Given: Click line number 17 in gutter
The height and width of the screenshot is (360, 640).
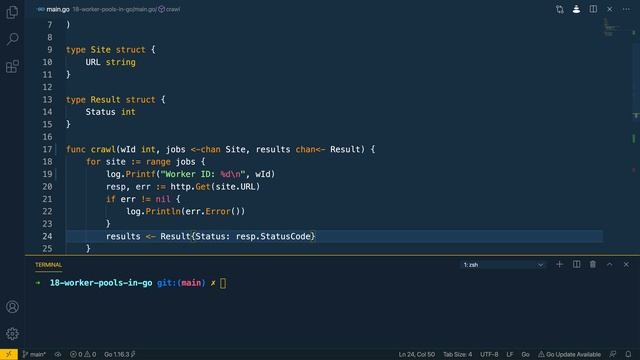Looking at the screenshot, I should 47,149.
